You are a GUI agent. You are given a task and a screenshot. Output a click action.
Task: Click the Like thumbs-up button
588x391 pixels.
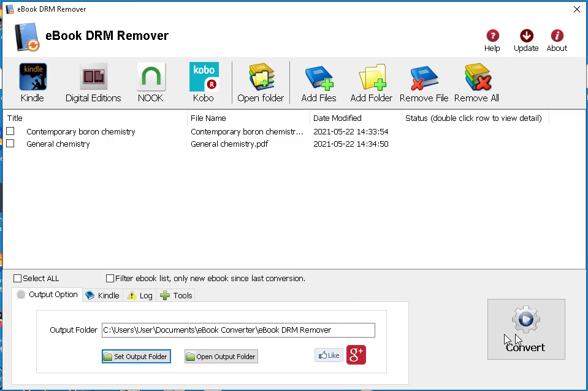tap(329, 355)
